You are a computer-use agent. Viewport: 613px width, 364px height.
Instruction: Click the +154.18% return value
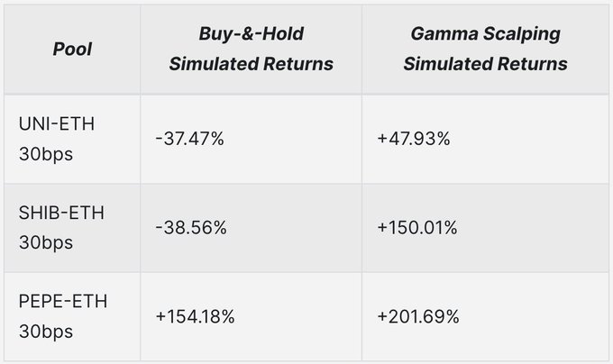coord(196,316)
